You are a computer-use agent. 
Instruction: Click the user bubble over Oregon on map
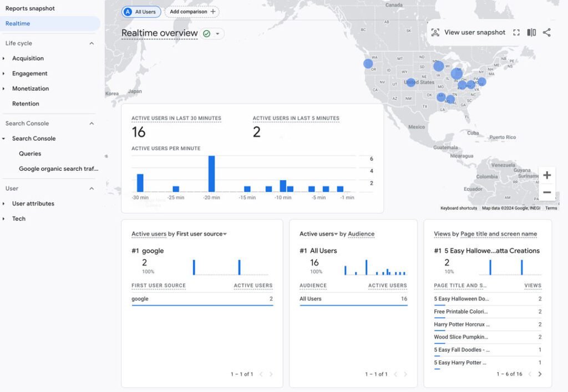[x=368, y=64]
